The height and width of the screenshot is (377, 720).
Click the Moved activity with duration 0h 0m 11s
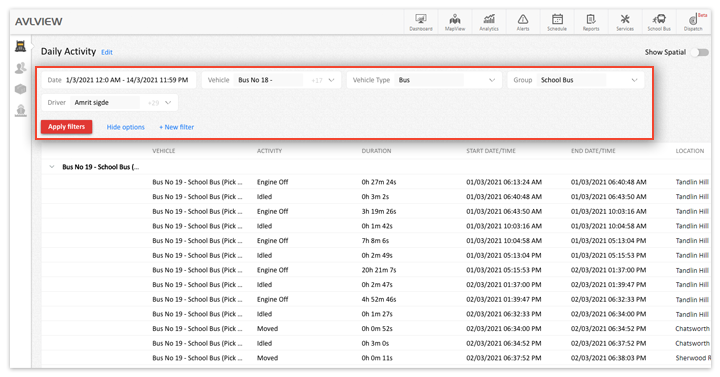(x=267, y=358)
